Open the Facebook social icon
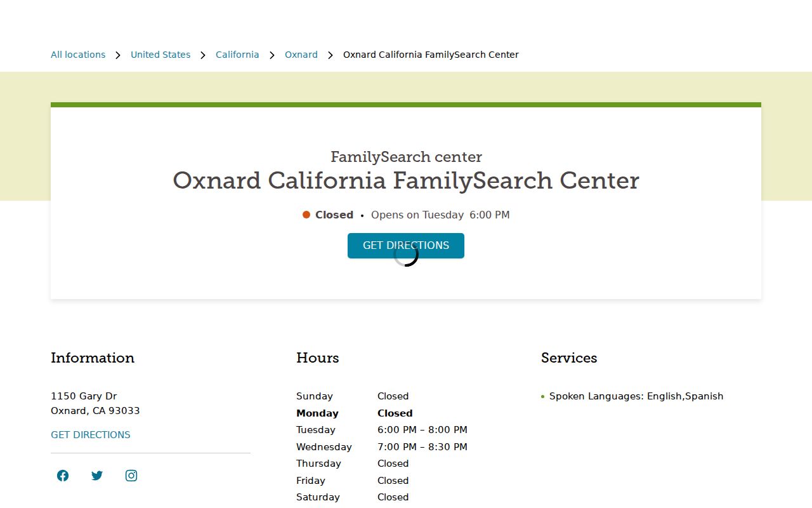The image size is (812, 508). [x=63, y=476]
